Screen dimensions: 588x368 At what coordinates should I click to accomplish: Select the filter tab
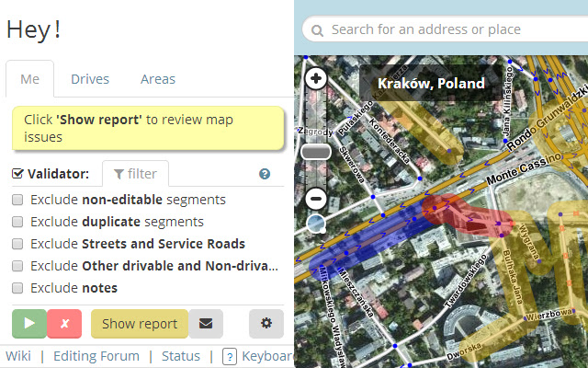(135, 174)
